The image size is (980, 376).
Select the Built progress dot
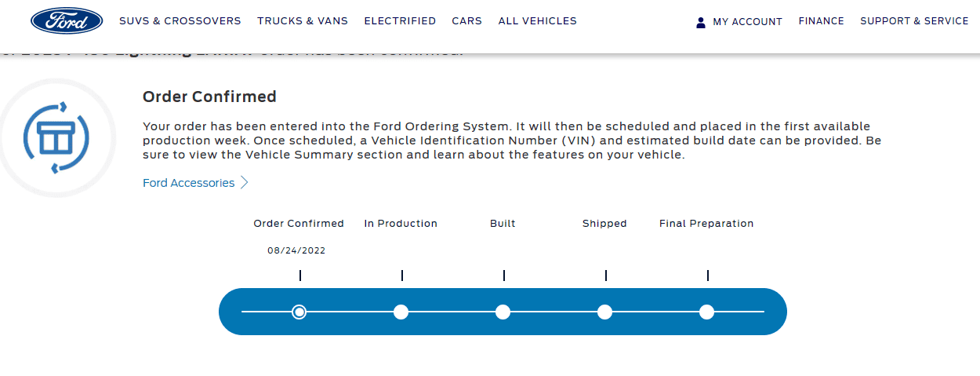[x=503, y=312]
